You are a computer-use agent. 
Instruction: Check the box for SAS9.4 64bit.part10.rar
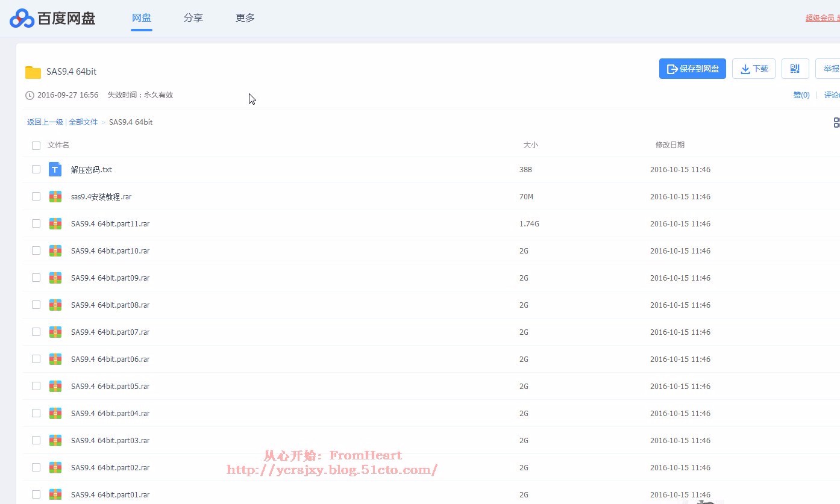coord(36,250)
